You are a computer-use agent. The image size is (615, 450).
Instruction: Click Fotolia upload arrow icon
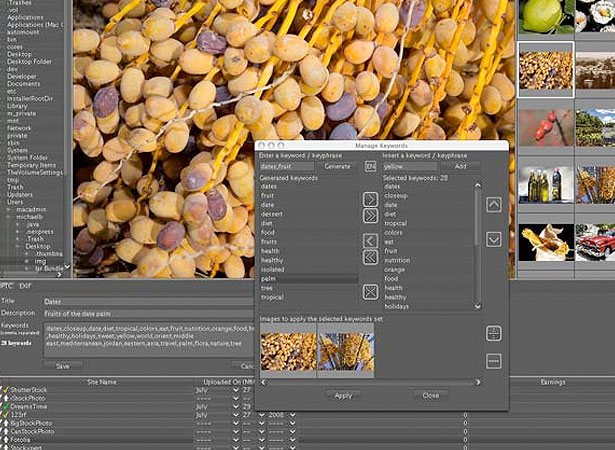5,439
